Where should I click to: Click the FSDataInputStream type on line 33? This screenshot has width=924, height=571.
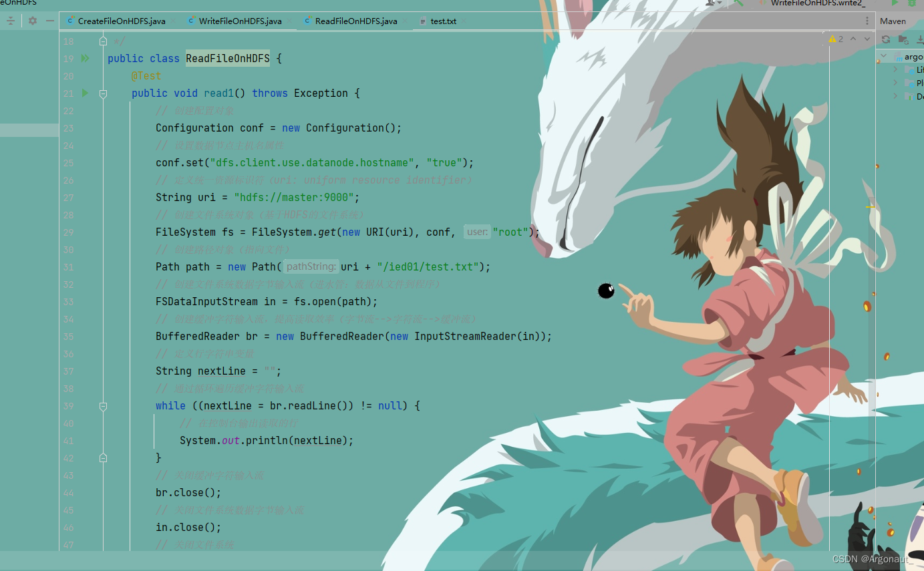coord(207,302)
